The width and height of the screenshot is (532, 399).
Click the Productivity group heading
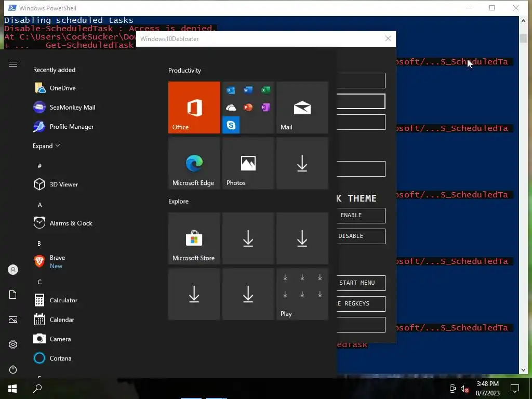(x=184, y=71)
